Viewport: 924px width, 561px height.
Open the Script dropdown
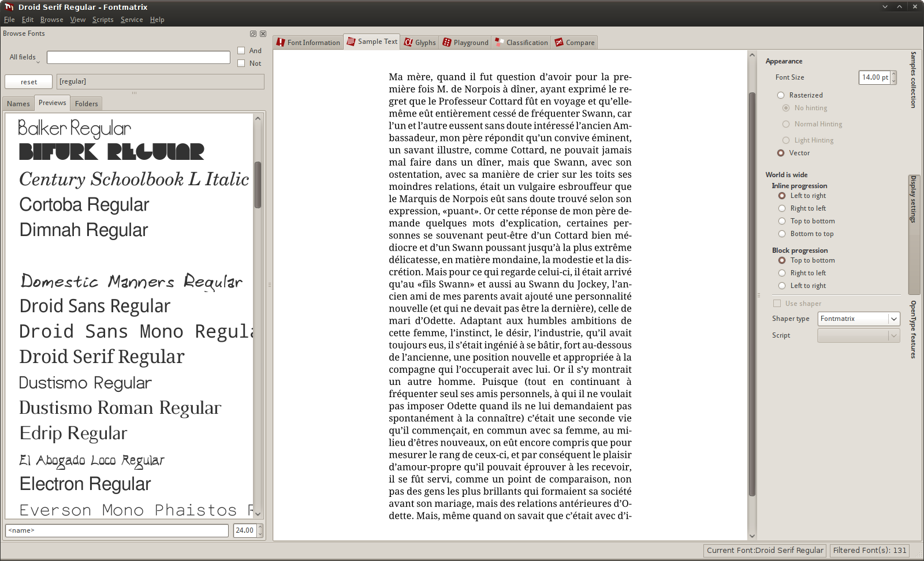(859, 335)
